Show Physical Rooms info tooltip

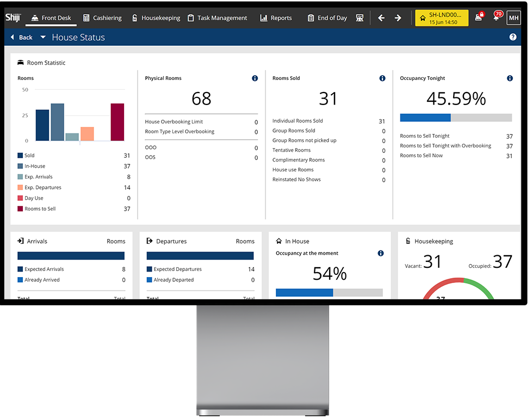click(x=254, y=78)
